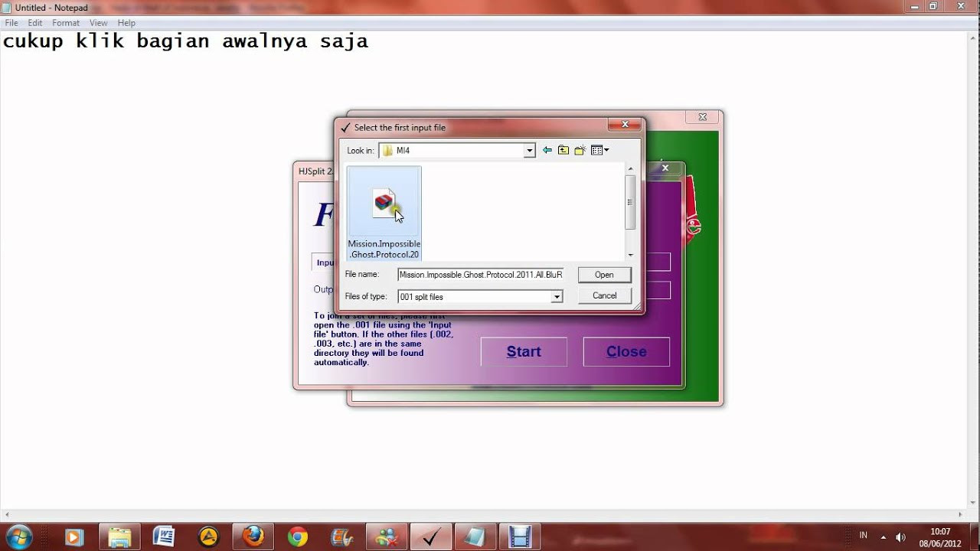
Task: Expand the Look in folder dropdown
Action: (530, 150)
